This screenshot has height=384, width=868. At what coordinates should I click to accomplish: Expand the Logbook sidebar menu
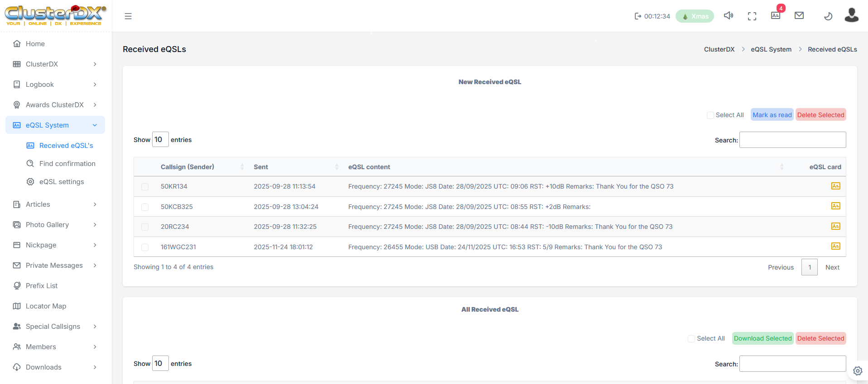pos(55,85)
